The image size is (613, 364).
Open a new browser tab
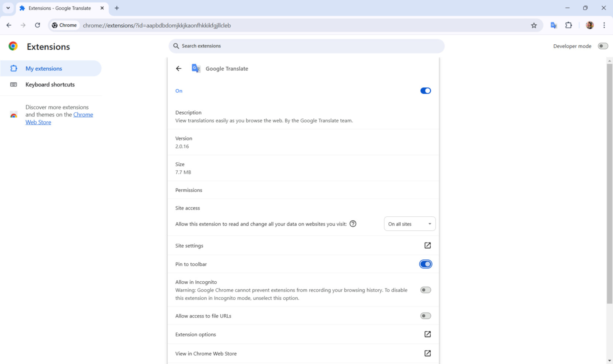click(x=117, y=8)
